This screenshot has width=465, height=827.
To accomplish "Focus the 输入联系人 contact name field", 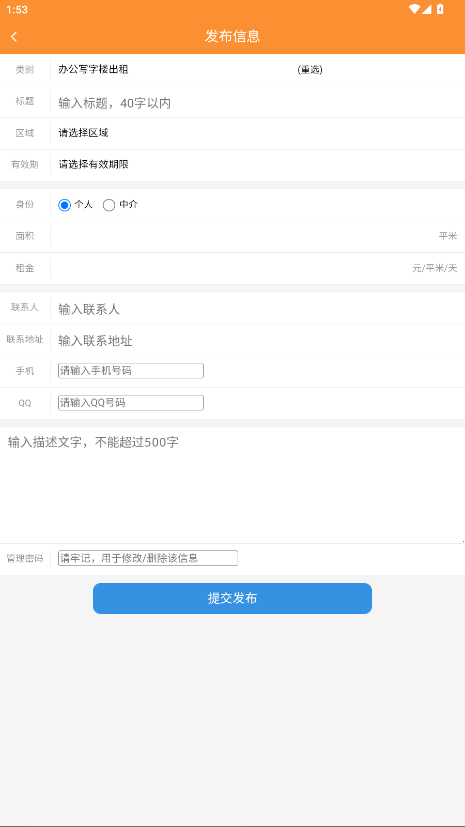I will click(257, 309).
